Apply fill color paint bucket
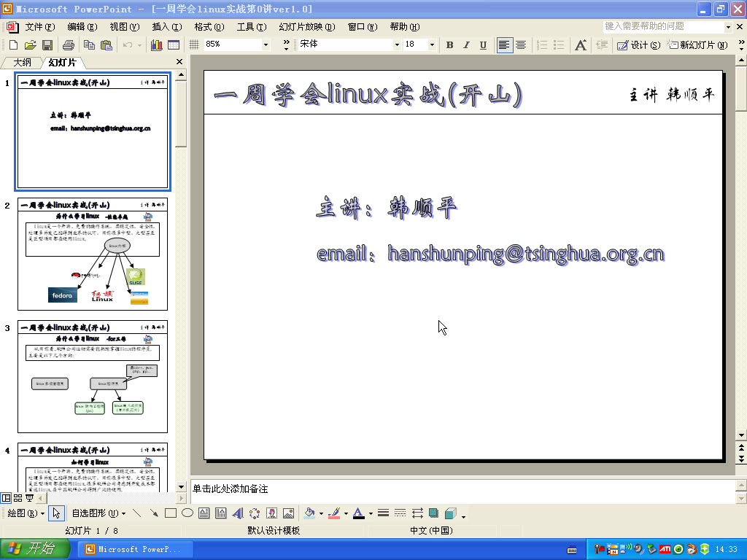 click(x=309, y=513)
